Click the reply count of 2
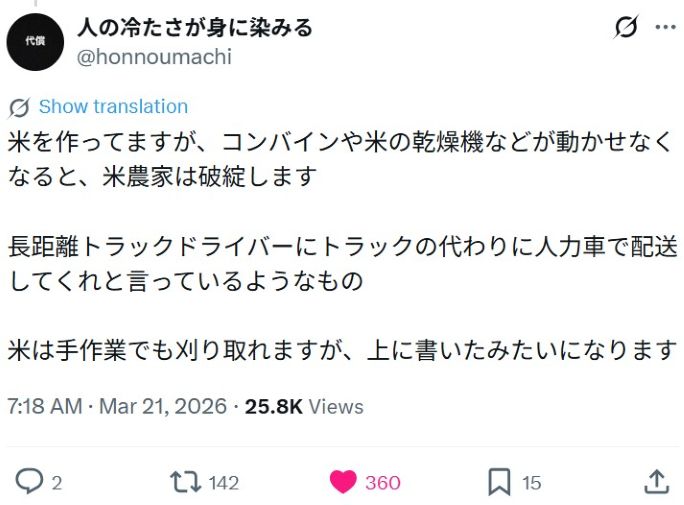684x505 pixels. 57,483
